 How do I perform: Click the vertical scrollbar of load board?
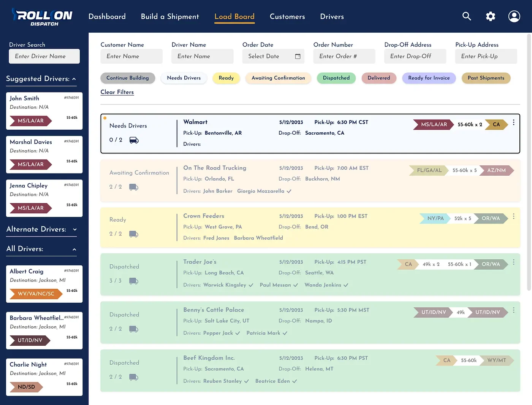coord(529,162)
